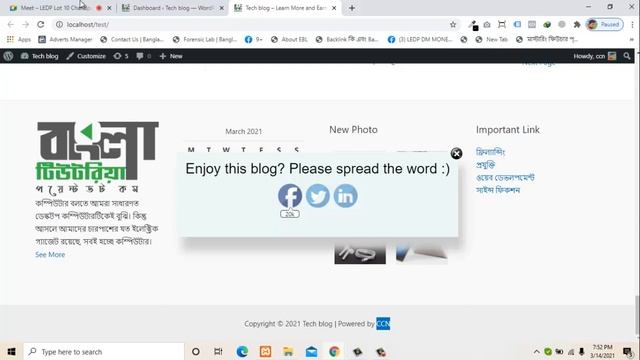Open the first Important Link entry
Viewport: 640px width, 360px height.
click(x=490, y=152)
